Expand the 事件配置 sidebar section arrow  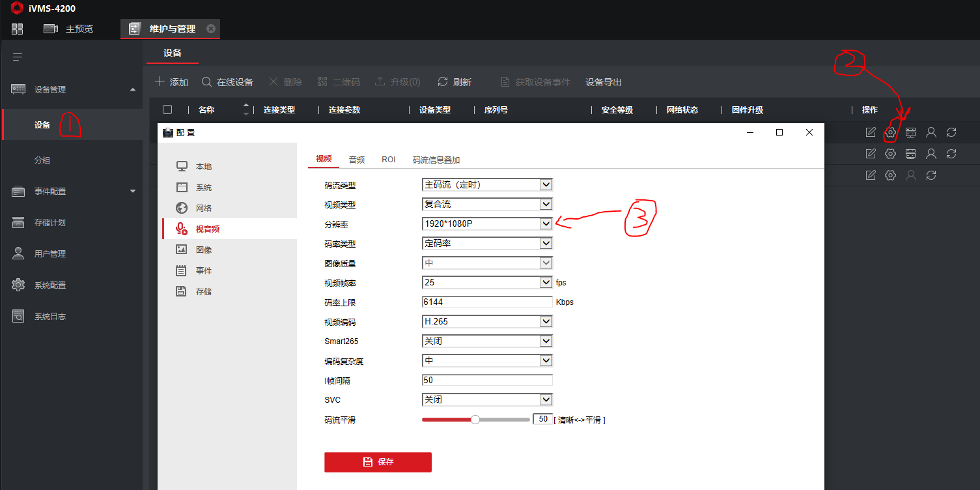133,191
